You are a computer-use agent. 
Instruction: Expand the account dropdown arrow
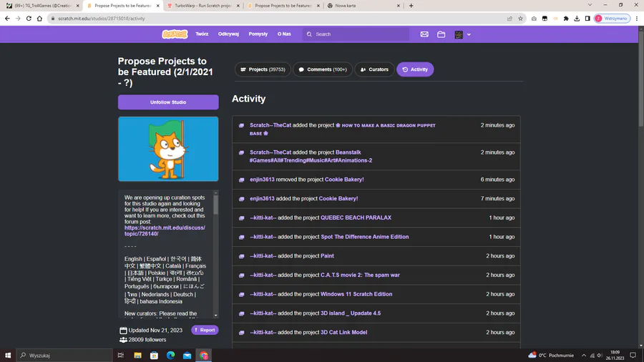(x=469, y=34)
